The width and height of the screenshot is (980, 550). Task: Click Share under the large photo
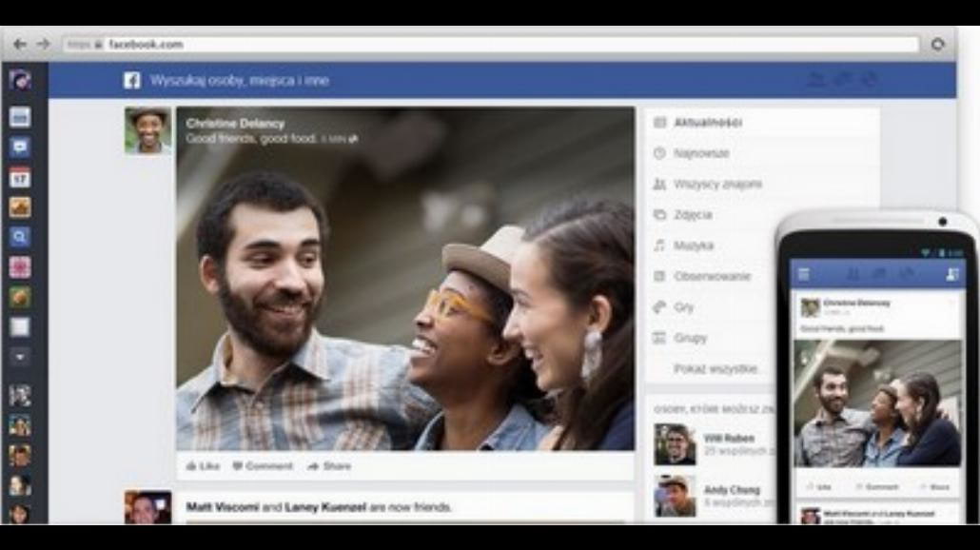[329, 466]
